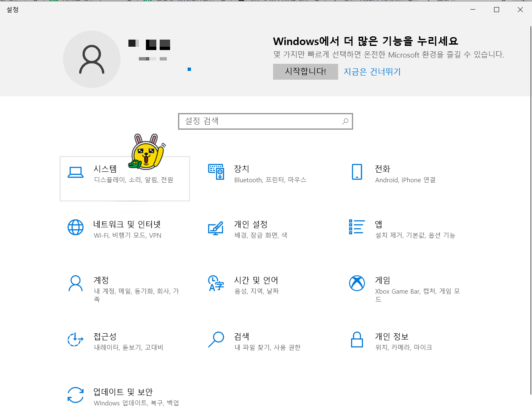The width and height of the screenshot is (532, 415).
Task: Open the 게임 Xbox icon
Action: click(x=357, y=283)
